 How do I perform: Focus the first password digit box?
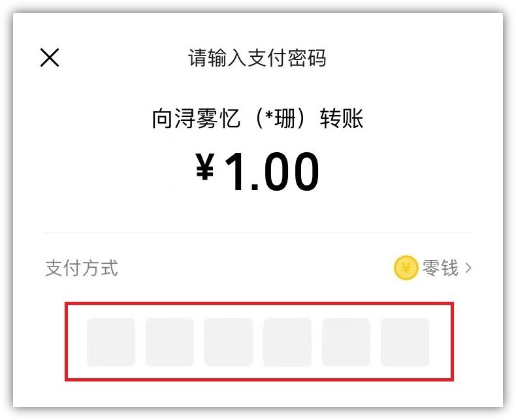[111, 342]
